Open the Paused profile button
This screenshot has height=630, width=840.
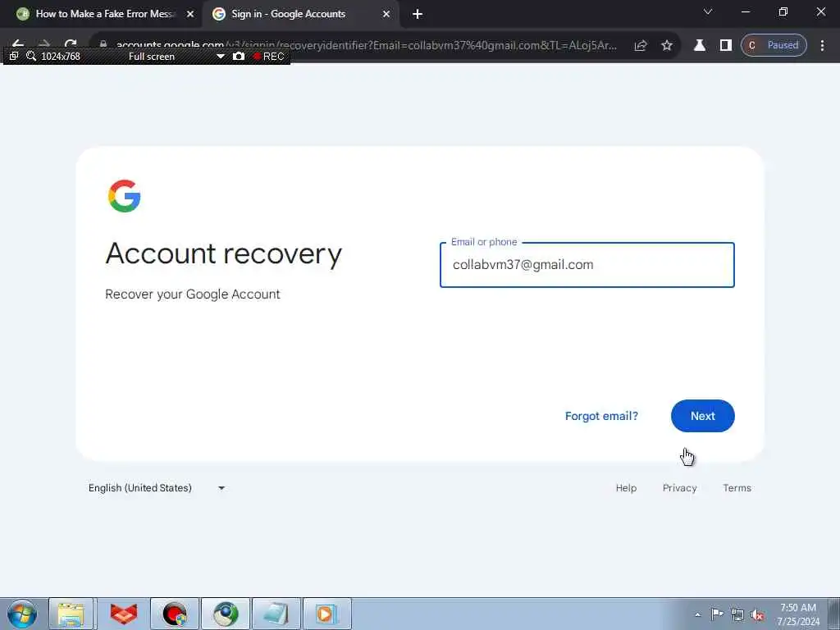pos(774,46)
